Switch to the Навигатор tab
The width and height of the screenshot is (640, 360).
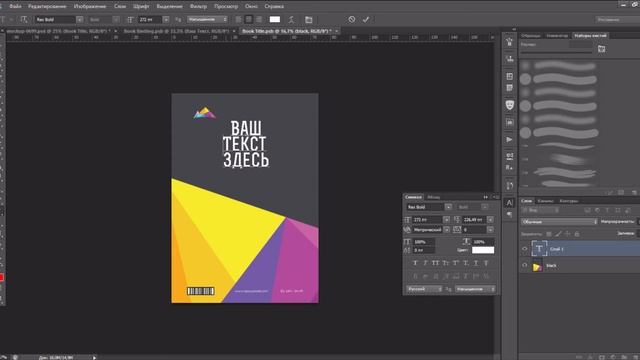point(557,36)
